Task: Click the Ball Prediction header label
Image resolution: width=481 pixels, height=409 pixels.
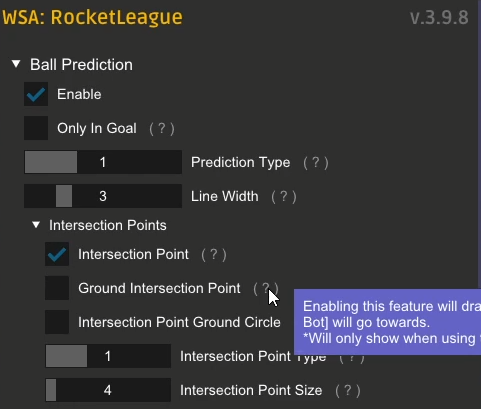Action: click(x=81, y=65)
